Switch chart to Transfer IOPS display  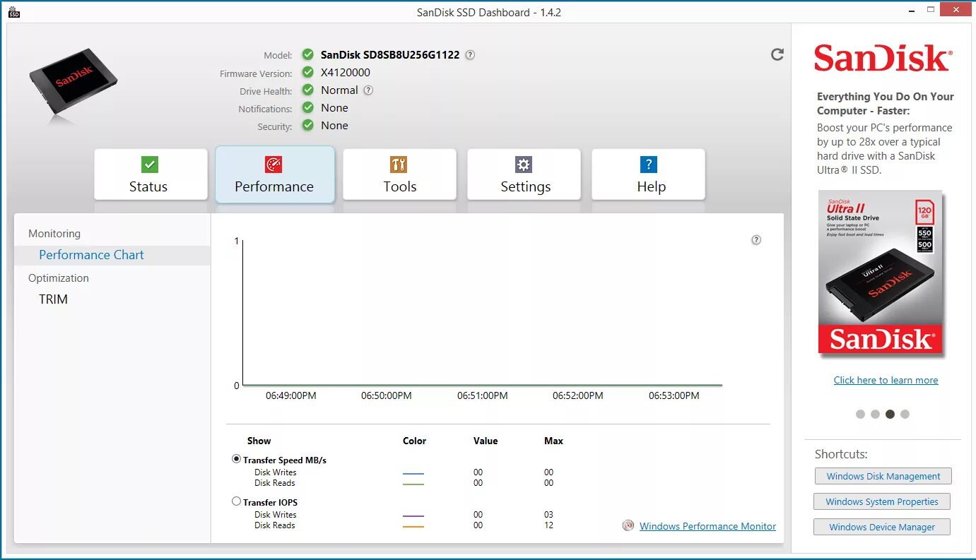[x=236, y=501]
